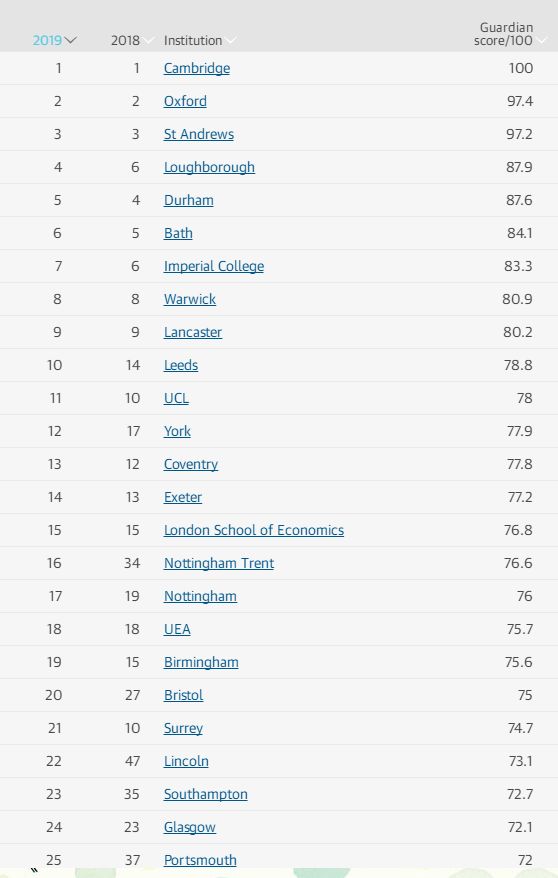Select the Durham link
558x878 pixels.
tap(188, 200)
